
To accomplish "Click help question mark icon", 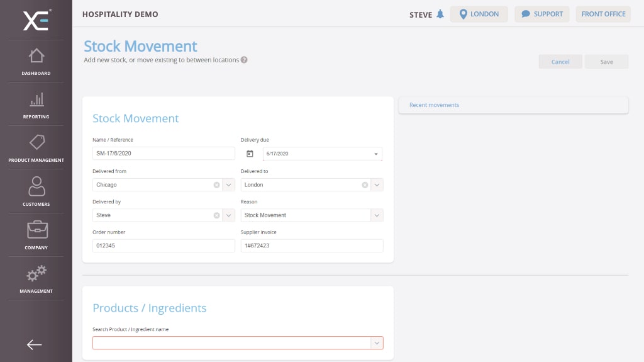I will [244, 60].
